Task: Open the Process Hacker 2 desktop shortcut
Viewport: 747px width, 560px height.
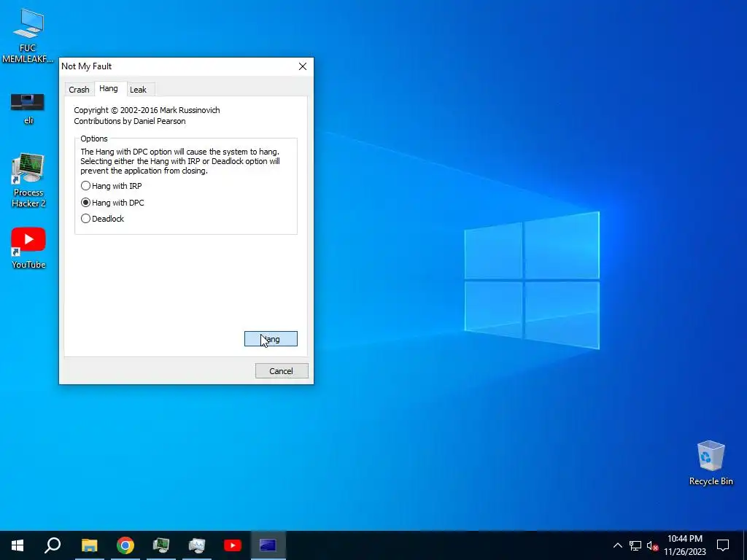Action: tap(28, 181)
